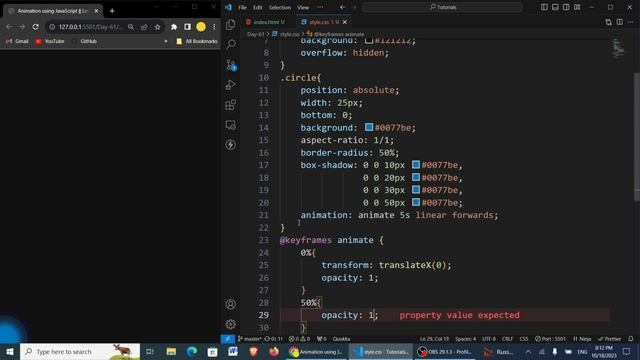Toggle the bottom panel layout icon

pyautogui.click(x=555, y=7)
